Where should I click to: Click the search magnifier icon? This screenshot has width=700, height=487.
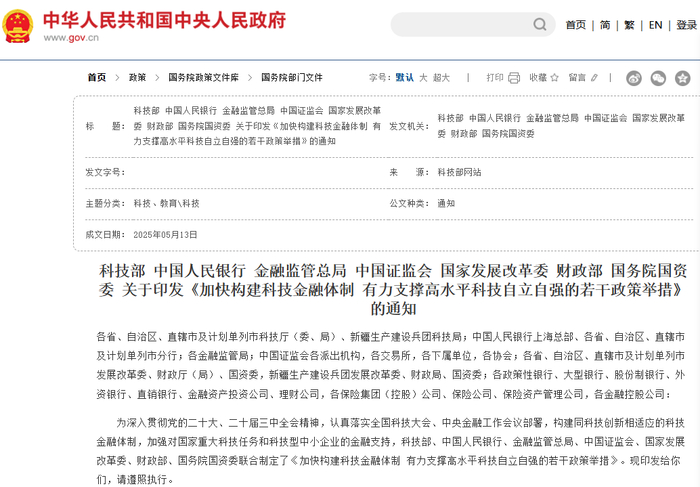[x=539, y=24]
